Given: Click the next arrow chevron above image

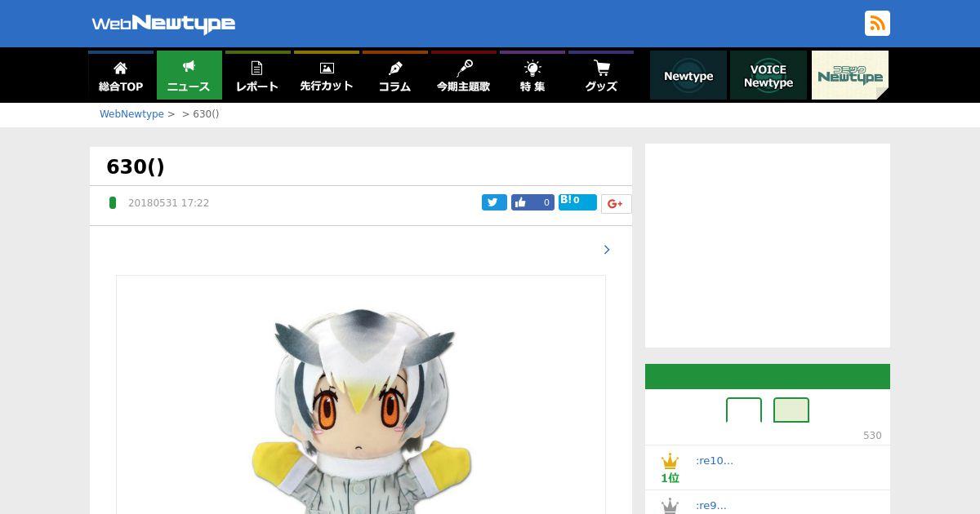Looking at the screenshot, I should pyautogui.click(x=606, y=250).
